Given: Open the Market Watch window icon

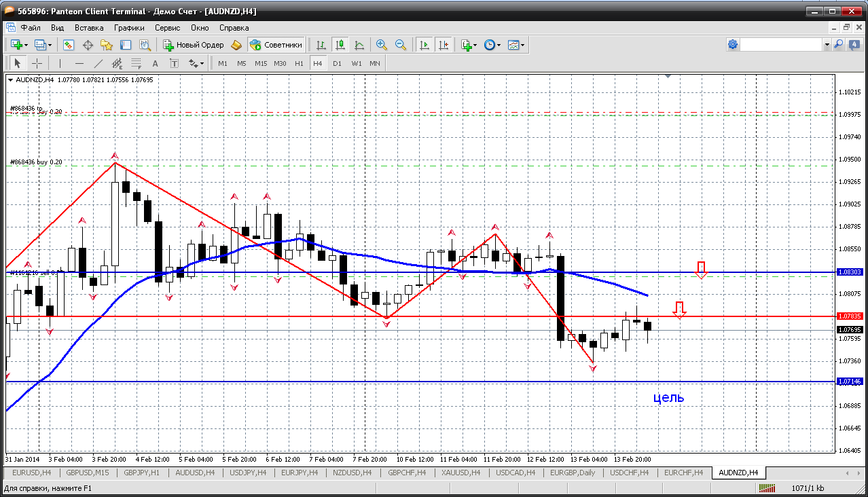Looking at the screenshot, I should pyautogui.click(x=69, y=45).
